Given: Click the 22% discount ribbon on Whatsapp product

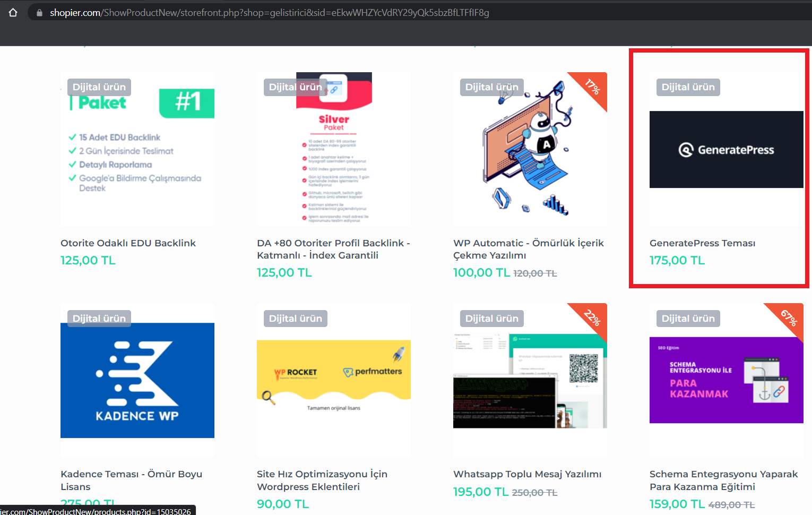Looking at the screenshot, I should [592, 317].
